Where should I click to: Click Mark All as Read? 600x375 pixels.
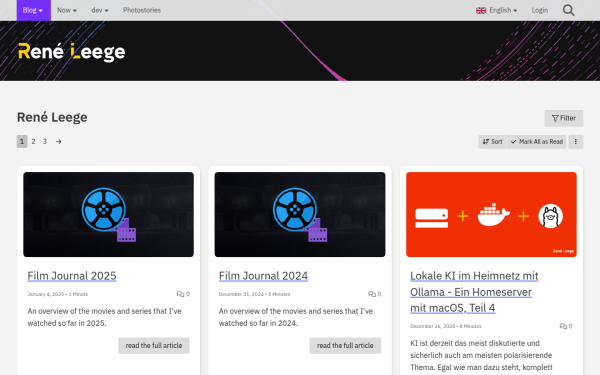[x=536, y=142]
